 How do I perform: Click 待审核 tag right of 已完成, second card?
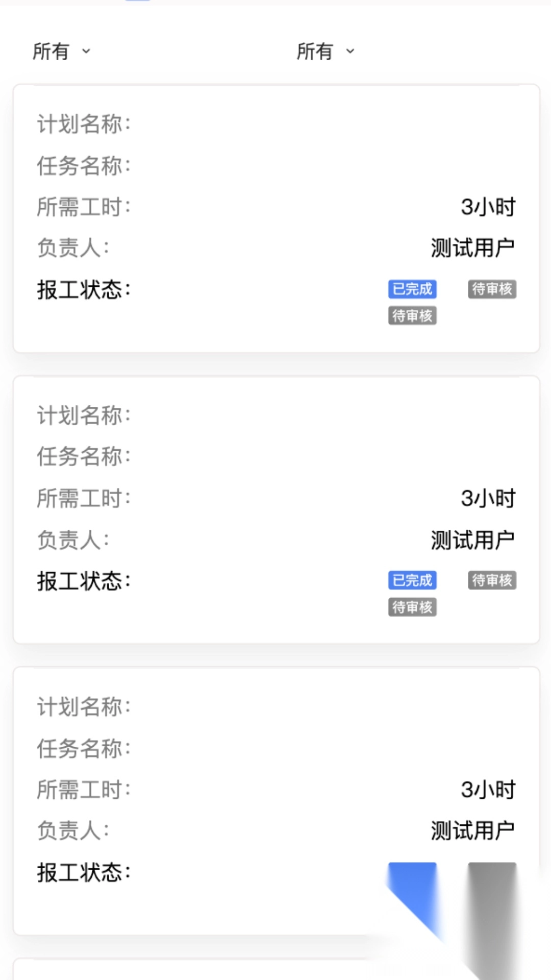pos(492,580)
